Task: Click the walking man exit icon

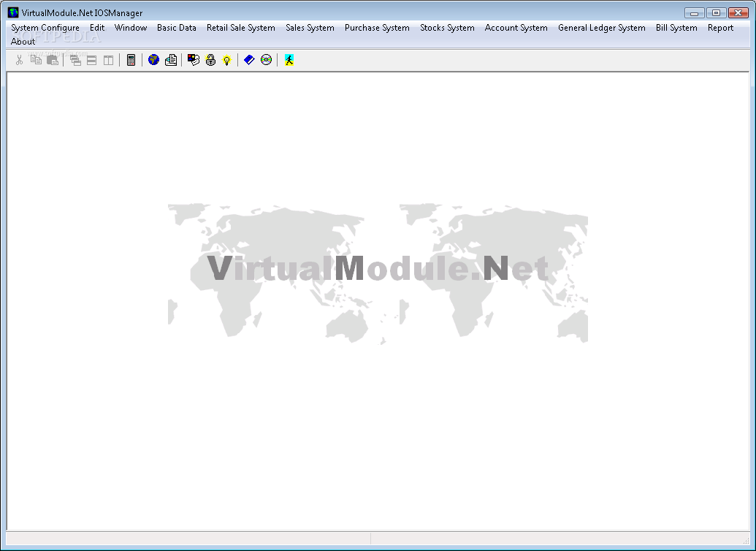Action: (289, 60)
